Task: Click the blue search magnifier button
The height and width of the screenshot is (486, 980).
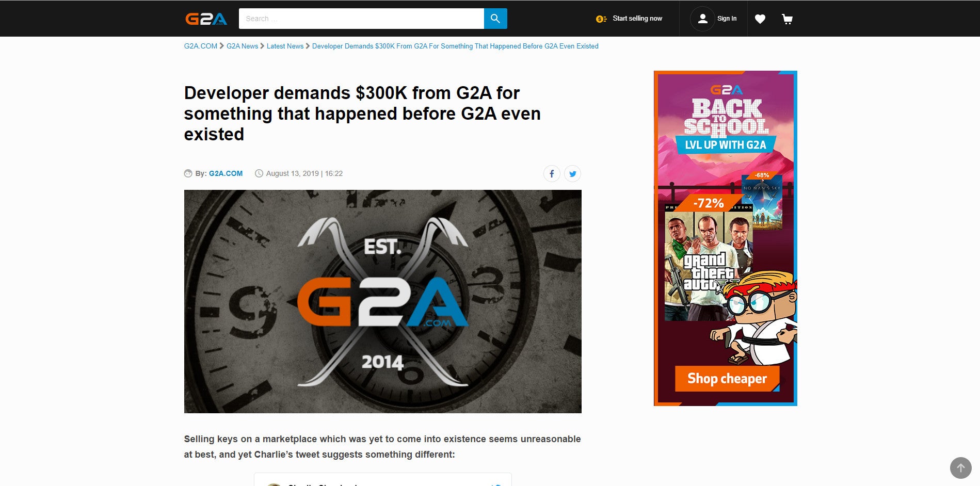Action: (495, 19)
